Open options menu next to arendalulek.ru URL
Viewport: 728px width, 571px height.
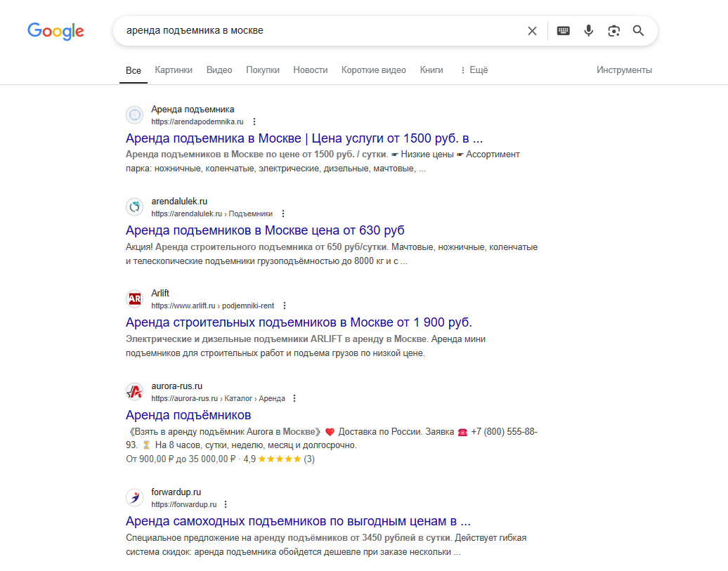283,214
